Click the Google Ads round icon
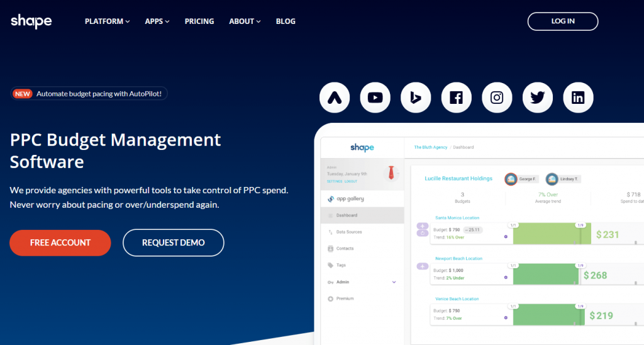644x345 pixels. [335, 98]
